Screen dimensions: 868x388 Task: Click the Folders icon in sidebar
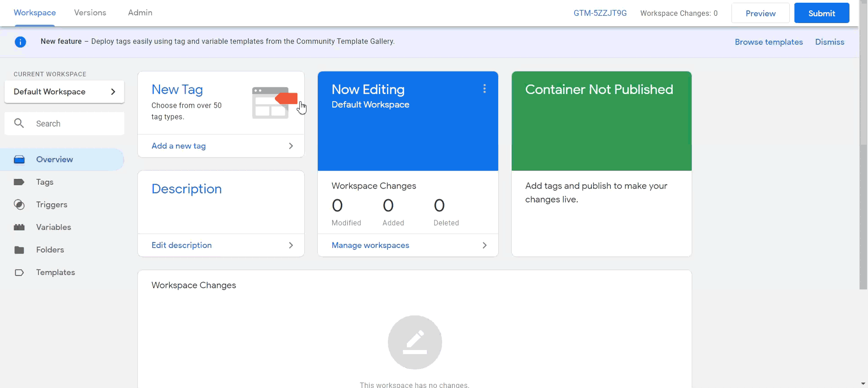[x=19, y=250]
